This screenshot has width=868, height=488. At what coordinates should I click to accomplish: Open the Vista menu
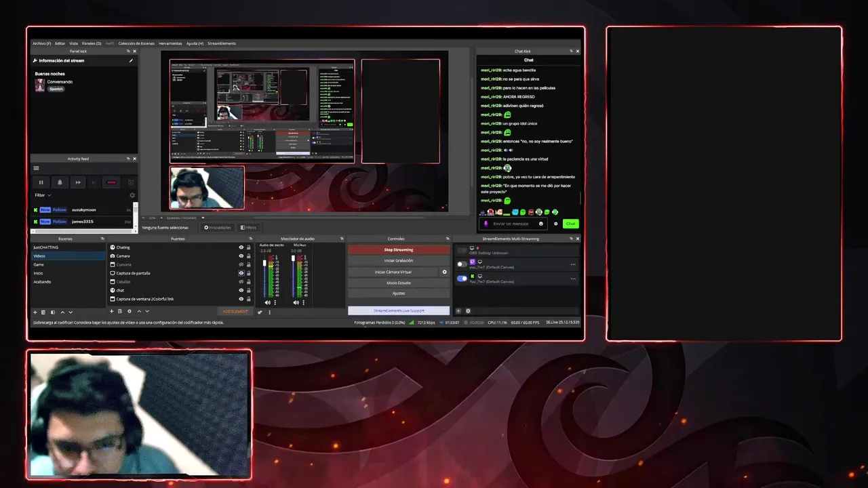(73, 43)
